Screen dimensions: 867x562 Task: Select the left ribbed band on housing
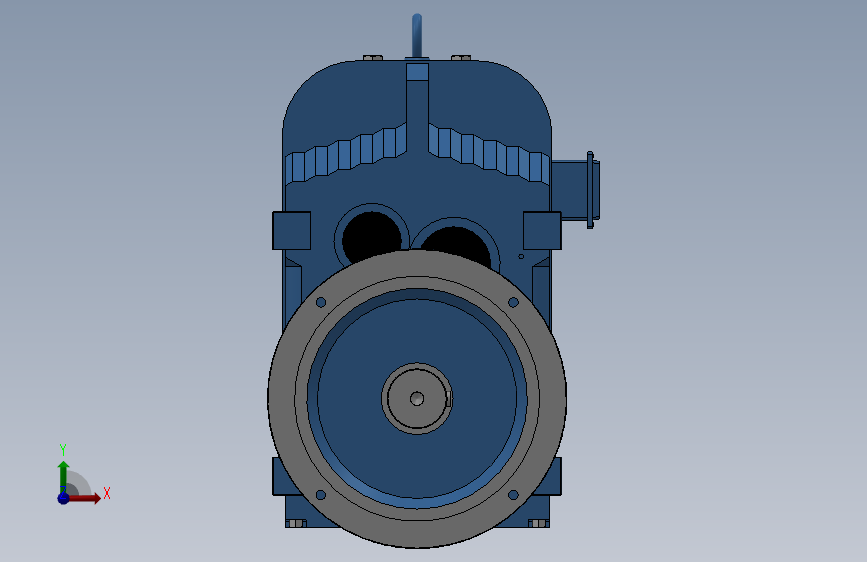point(346,154)
